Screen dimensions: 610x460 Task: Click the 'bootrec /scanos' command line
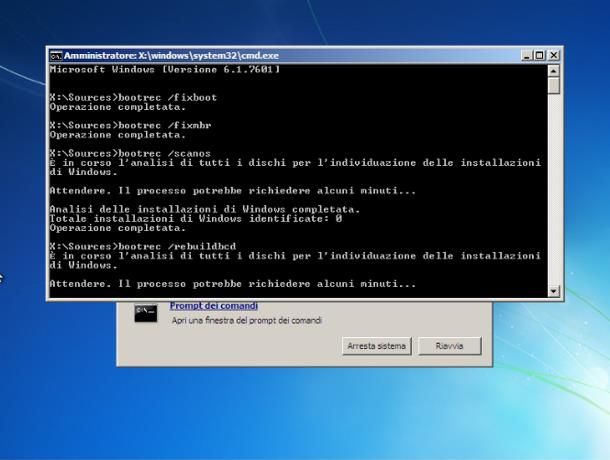[x=130, y=152]
